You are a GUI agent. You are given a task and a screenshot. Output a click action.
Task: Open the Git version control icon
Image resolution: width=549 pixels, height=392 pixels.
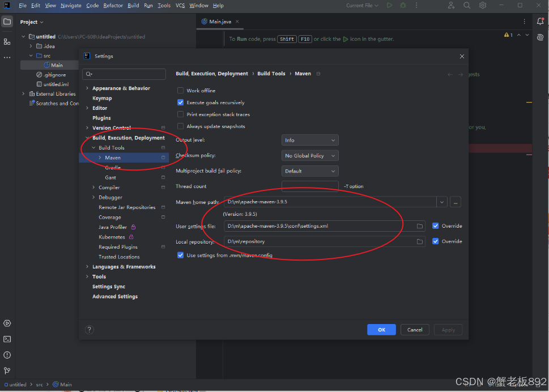[7, 370]
